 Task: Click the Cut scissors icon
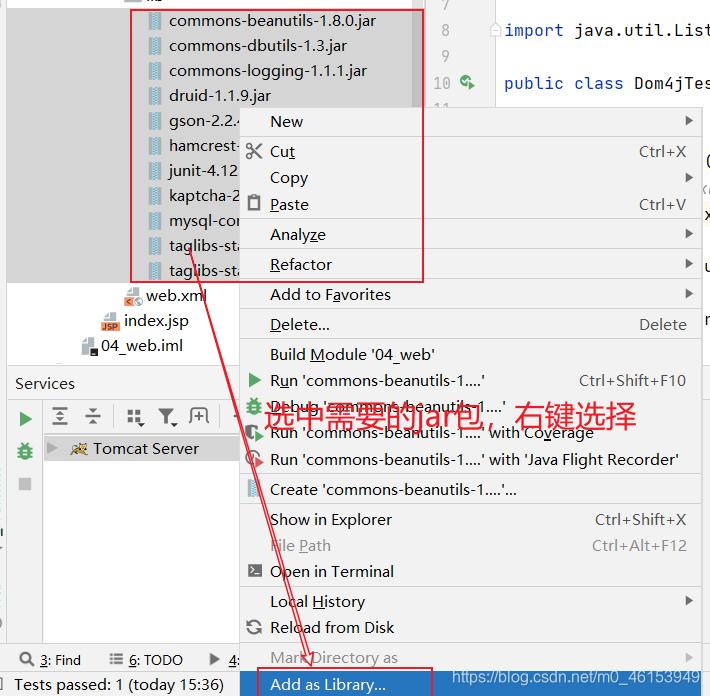[x=254, y=151]
